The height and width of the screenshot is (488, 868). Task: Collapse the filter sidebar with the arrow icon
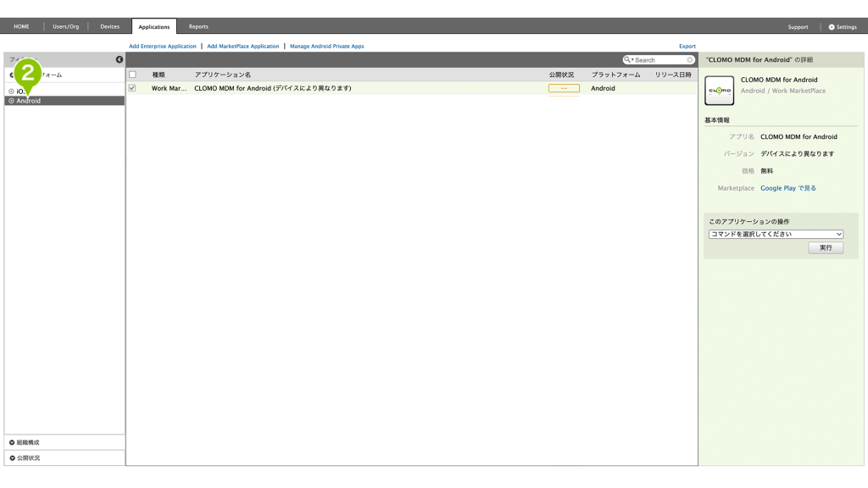pyautogui.click(x=119, y=59)
